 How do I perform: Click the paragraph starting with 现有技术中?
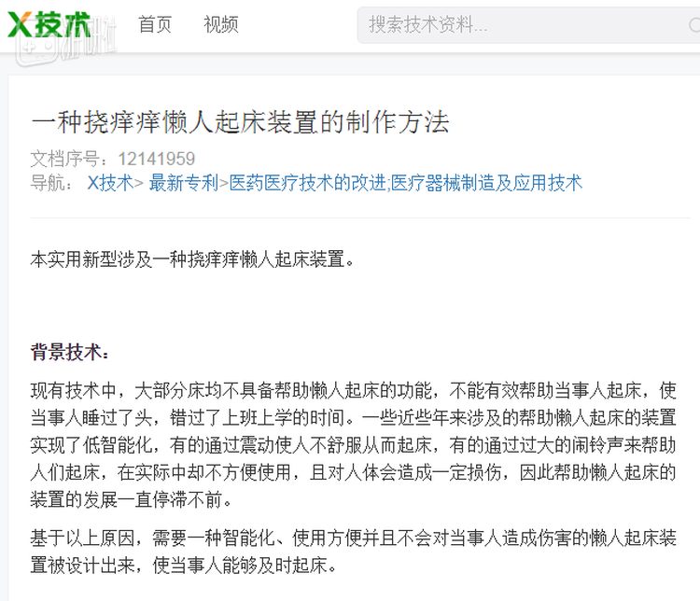click(353, 445)
